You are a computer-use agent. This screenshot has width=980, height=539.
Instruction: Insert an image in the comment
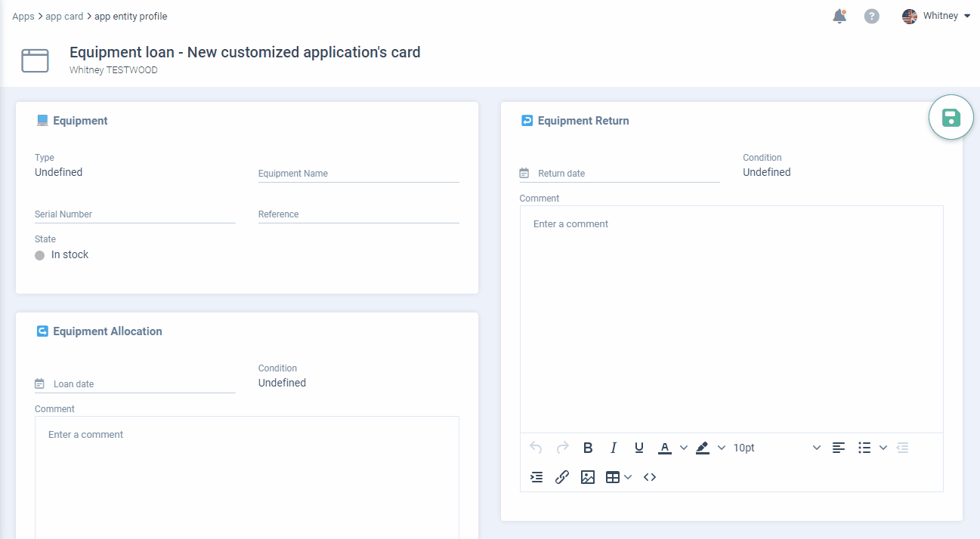pos(588,477)
